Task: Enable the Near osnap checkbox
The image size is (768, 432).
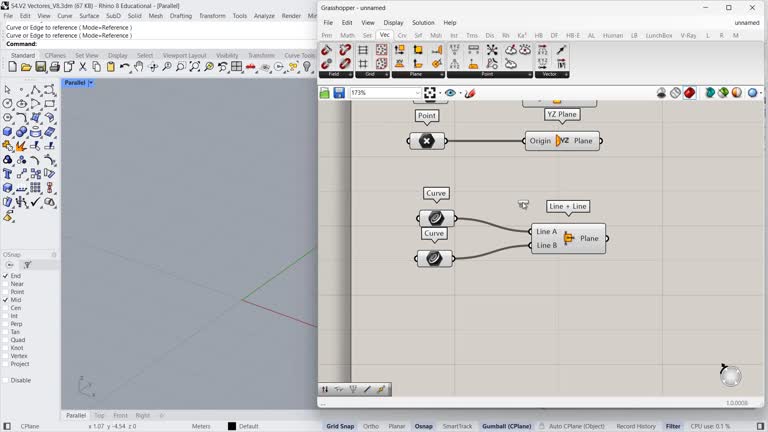Action: click(6, 284)
